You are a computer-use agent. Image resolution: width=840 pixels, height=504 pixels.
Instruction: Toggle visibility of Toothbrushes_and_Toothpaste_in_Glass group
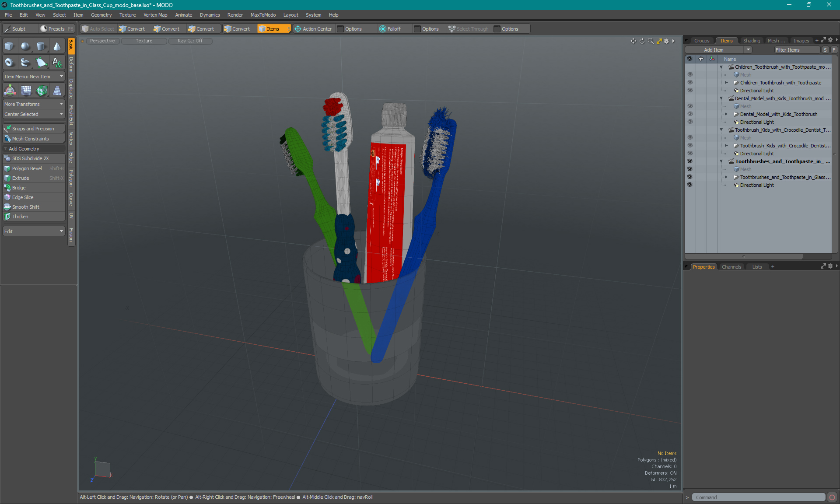pyautogui.click(x=690, y=177)
